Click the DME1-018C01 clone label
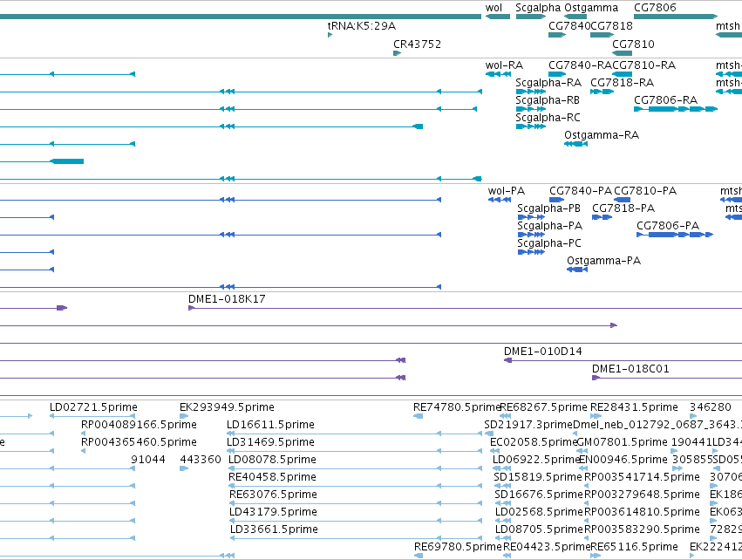Screen dimensions: 742x560 (x=630, y=369)
